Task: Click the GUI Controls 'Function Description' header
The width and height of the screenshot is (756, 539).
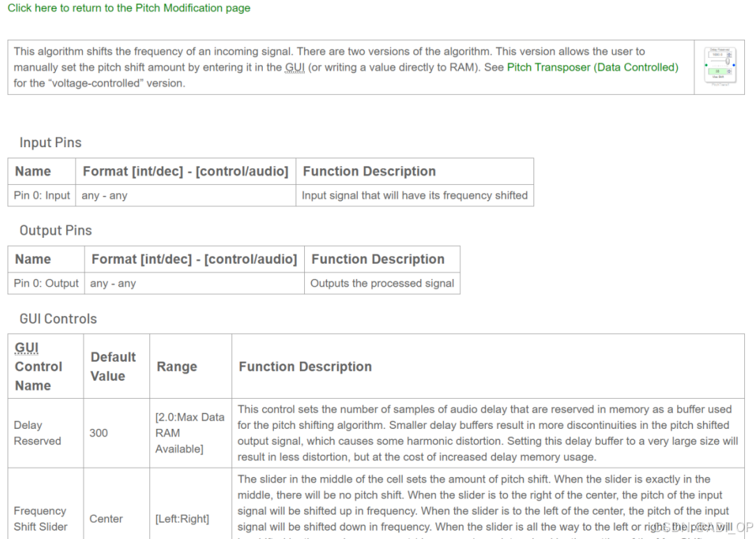Action: [x=488, y=366]
